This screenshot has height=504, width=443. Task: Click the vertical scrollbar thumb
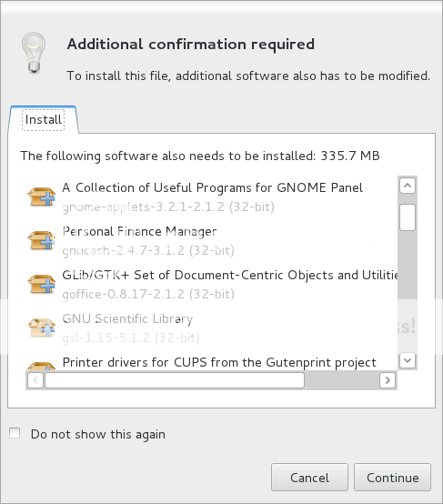click(408, 217)
